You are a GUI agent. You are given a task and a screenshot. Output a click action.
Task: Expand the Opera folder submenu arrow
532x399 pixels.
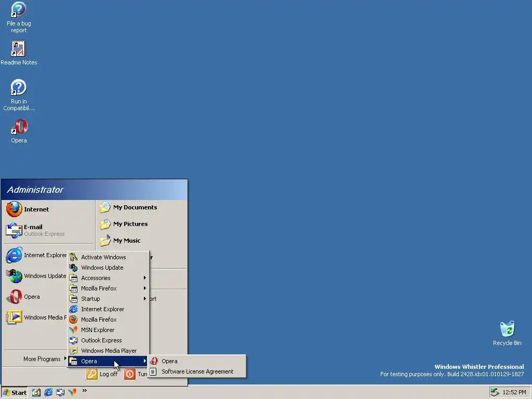pos(145,361)
